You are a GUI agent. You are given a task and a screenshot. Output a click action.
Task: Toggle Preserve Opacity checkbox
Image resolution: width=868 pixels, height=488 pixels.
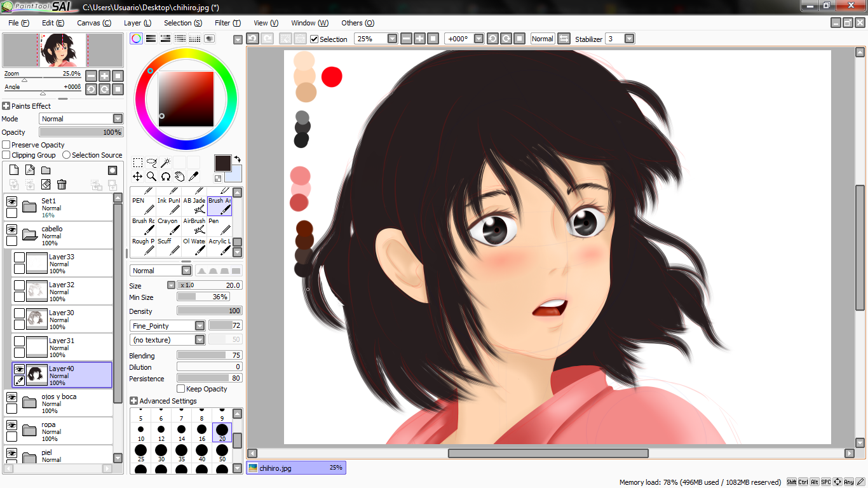click(6, 145)
